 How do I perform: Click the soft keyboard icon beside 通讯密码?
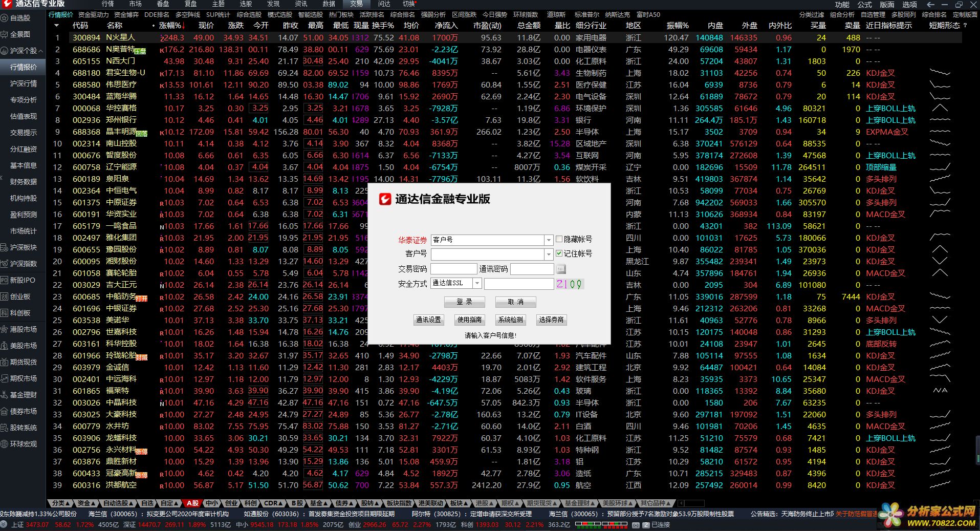561,269
